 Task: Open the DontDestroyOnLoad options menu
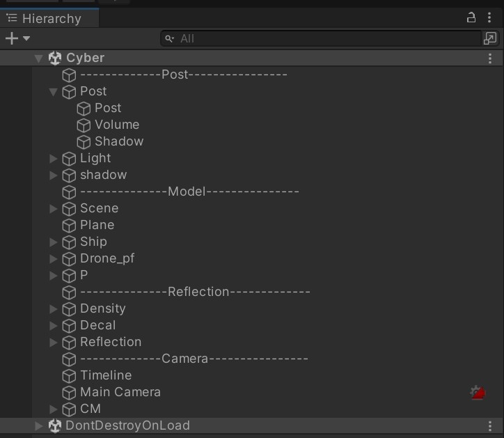[490, 425]
